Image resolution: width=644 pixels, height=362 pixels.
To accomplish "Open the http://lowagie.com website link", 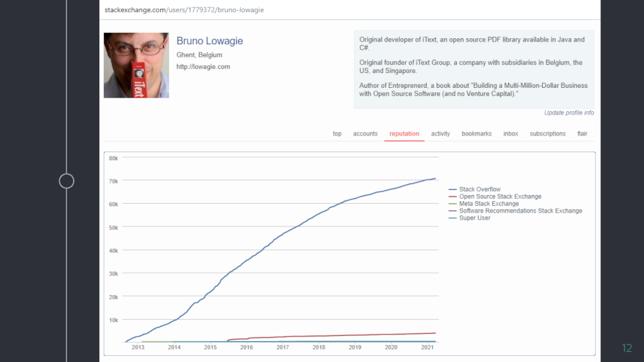I will (x=203, y=66).
